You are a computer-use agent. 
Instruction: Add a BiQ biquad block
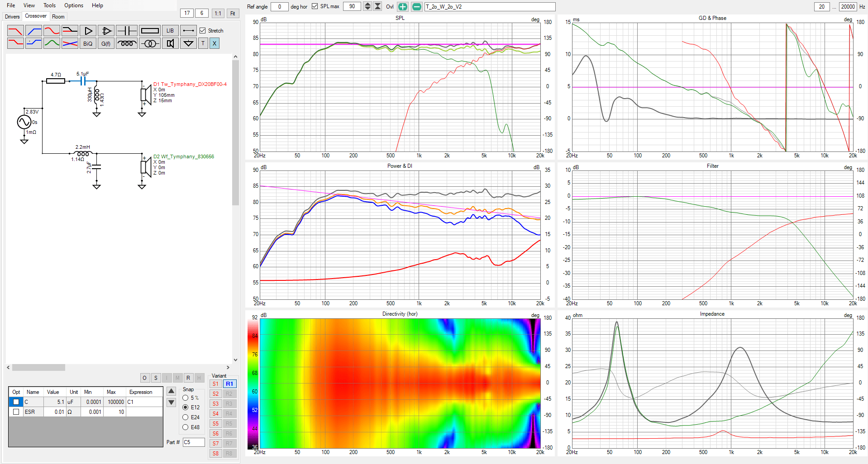[88, 43]
